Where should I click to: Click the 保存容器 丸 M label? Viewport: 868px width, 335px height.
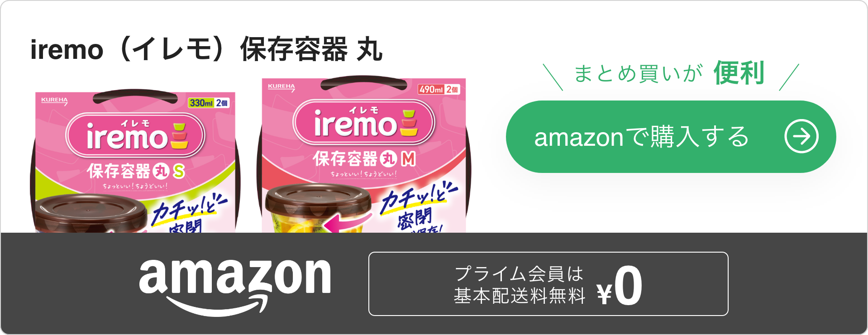364,159
